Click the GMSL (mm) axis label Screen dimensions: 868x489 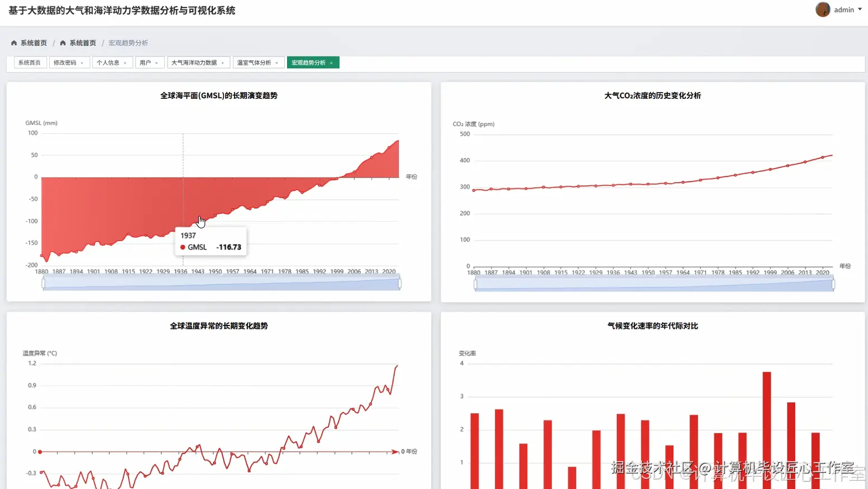point(41,123)
